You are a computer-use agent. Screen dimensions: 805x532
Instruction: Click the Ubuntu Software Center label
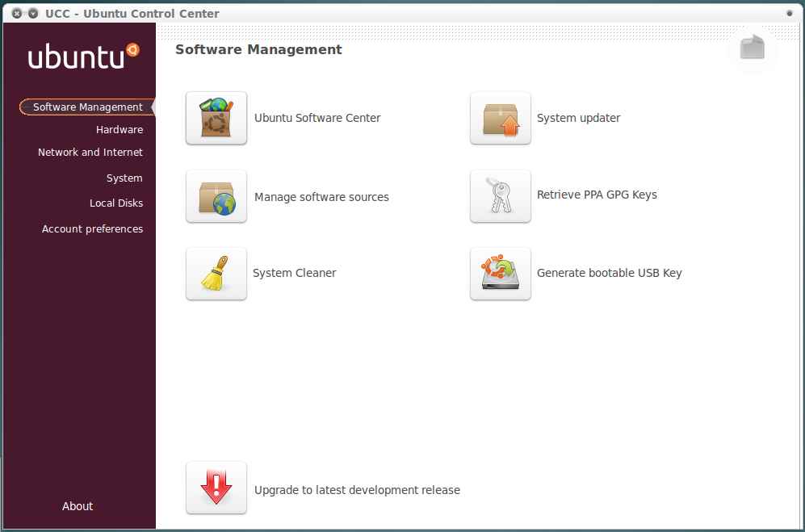pos(317,118)
